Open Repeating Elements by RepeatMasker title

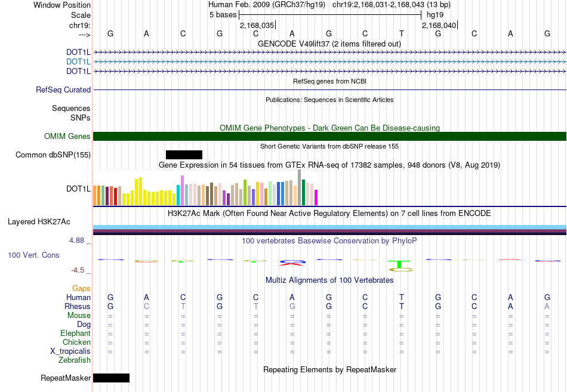click(329, 369)
